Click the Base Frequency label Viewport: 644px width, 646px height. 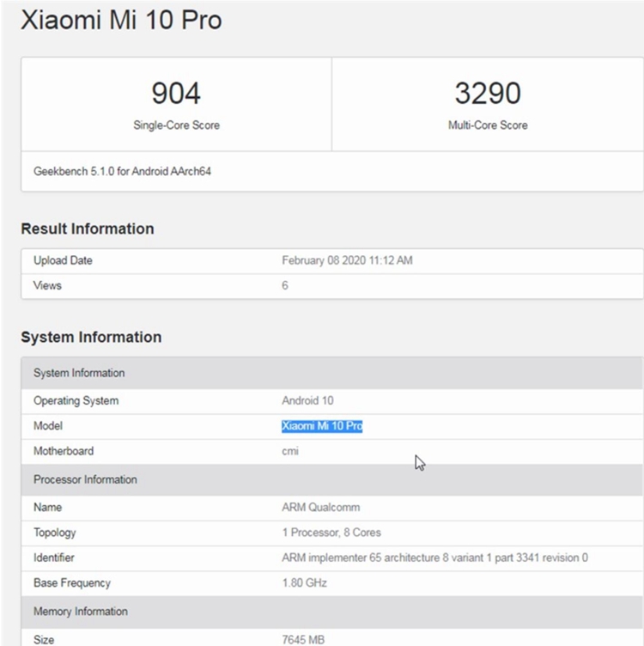pyautogui.click(x=72, y=583)
